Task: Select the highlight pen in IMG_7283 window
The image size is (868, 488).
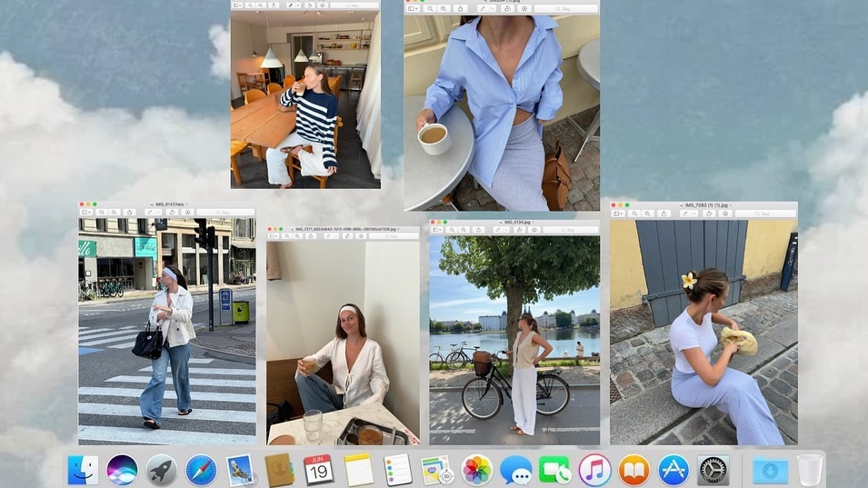Action: point(685,213)
